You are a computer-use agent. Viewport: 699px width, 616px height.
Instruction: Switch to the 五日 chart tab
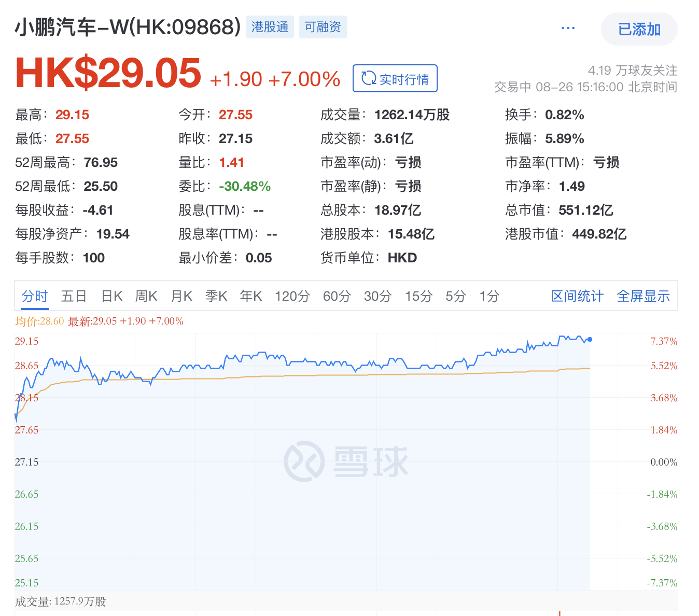(74, 296)
